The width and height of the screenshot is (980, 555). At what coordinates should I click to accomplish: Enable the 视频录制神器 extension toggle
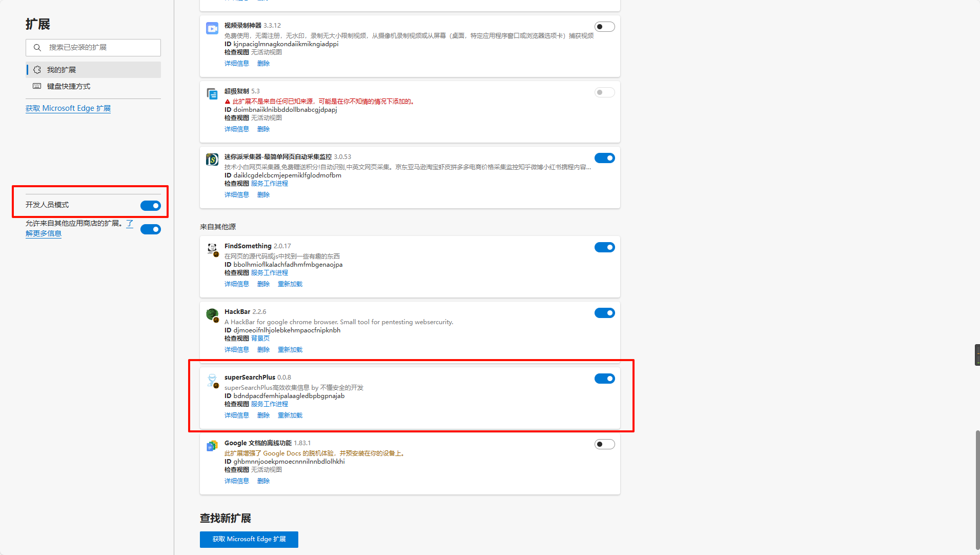604,27
